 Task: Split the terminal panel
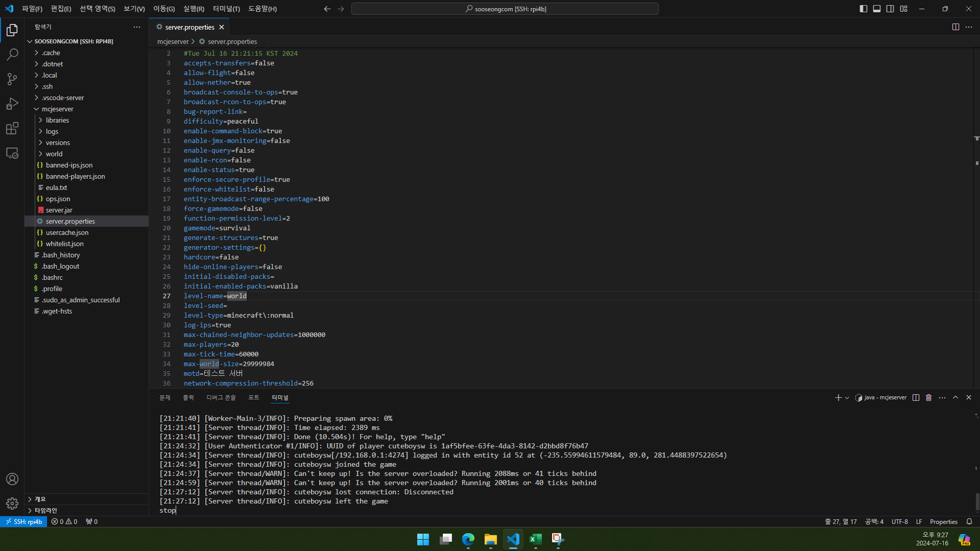[x=916, y=397]
